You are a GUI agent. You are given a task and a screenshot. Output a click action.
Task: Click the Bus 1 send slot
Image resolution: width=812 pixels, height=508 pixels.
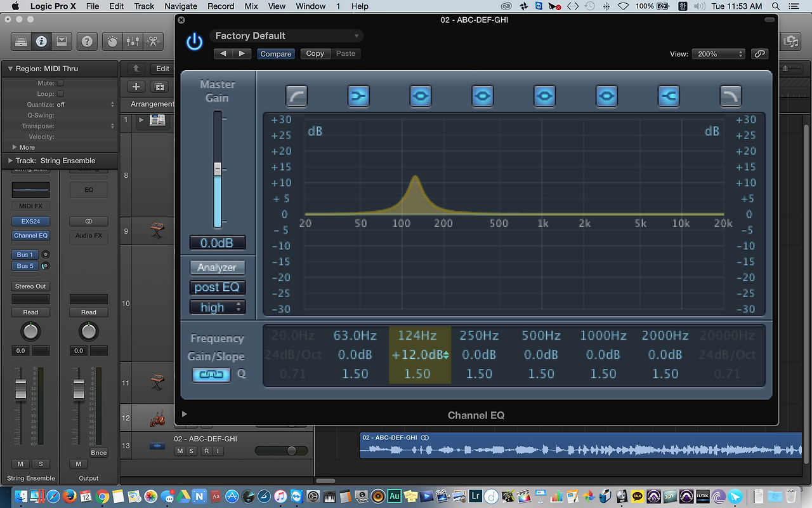click(25, 255)
